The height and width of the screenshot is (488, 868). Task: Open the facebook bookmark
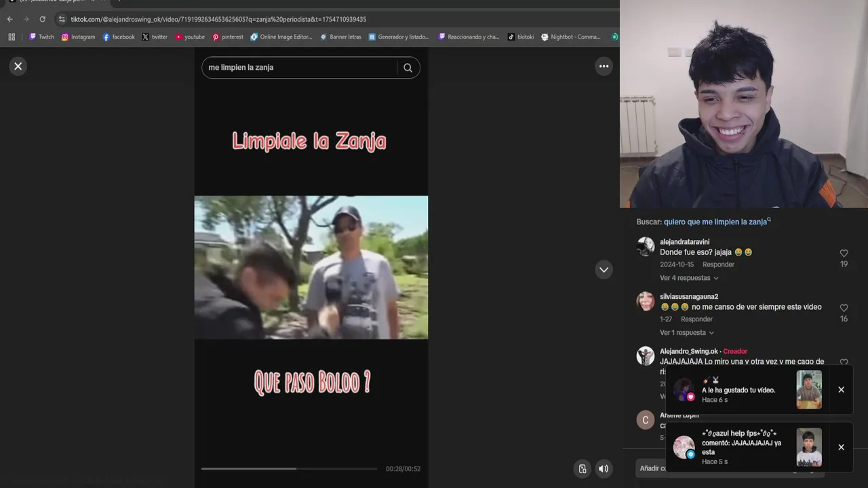[x=119, y=37]
